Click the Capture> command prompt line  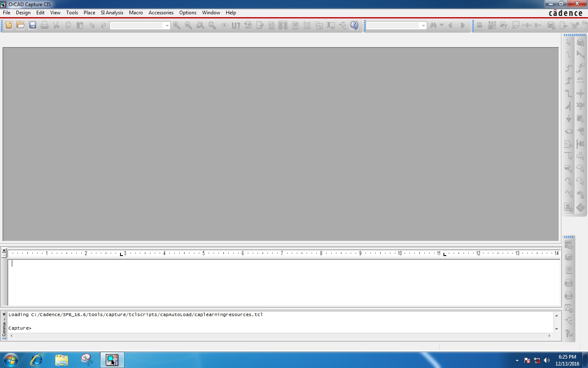20,328
